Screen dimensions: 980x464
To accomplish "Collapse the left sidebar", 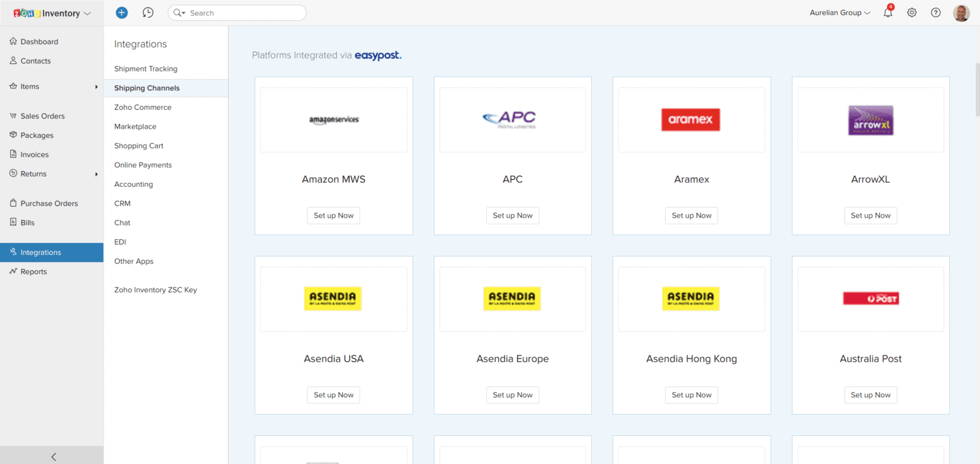I will click(x=52, y=455).
